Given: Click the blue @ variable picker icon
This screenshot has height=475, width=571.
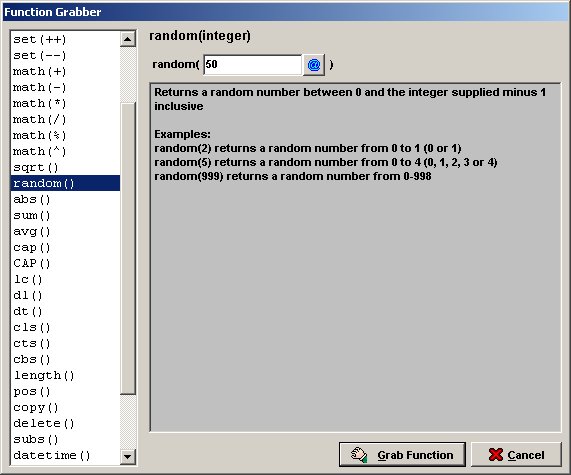Looking at the screenshot, I should coord(314,65).
